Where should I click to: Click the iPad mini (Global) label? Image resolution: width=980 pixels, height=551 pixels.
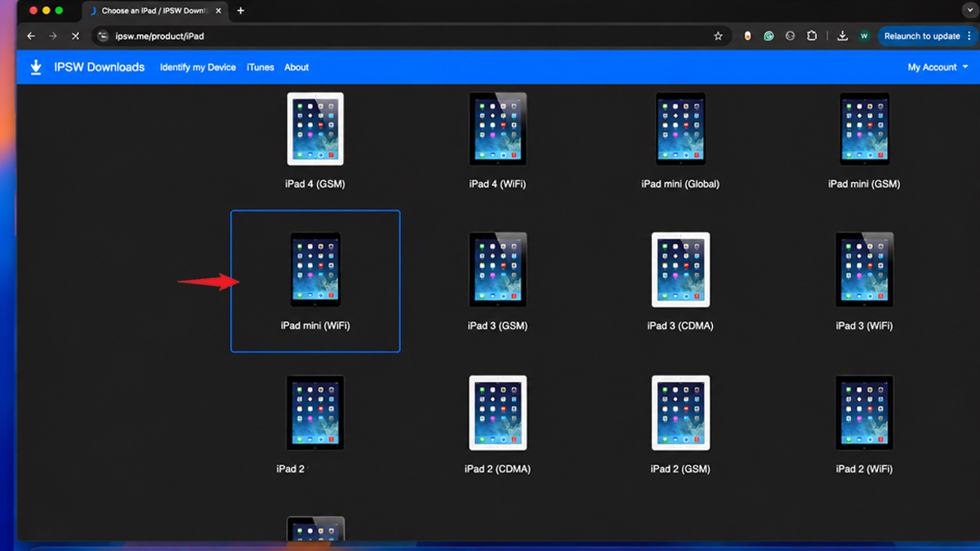click(680, 184)
